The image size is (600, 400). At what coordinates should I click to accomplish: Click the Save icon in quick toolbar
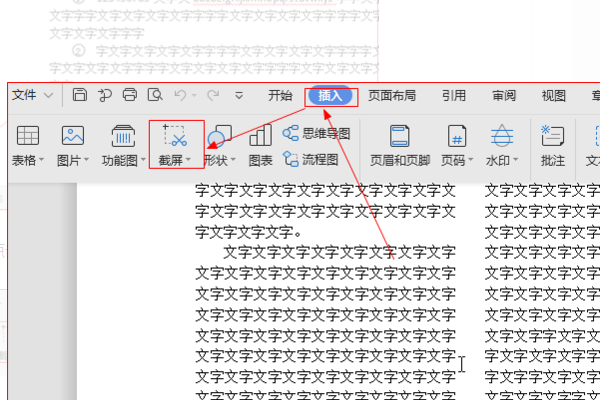click(80, 95)
